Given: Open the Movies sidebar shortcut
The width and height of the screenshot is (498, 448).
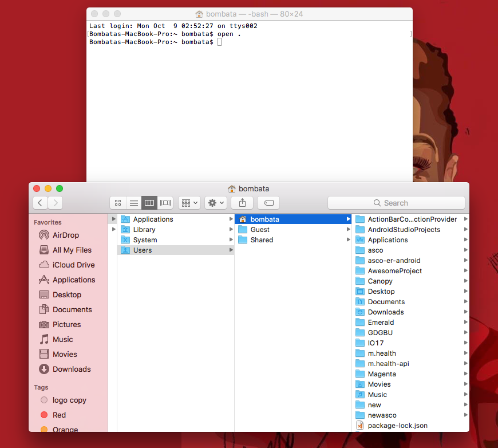Looking at the screenshot, I should click(65, 354).
